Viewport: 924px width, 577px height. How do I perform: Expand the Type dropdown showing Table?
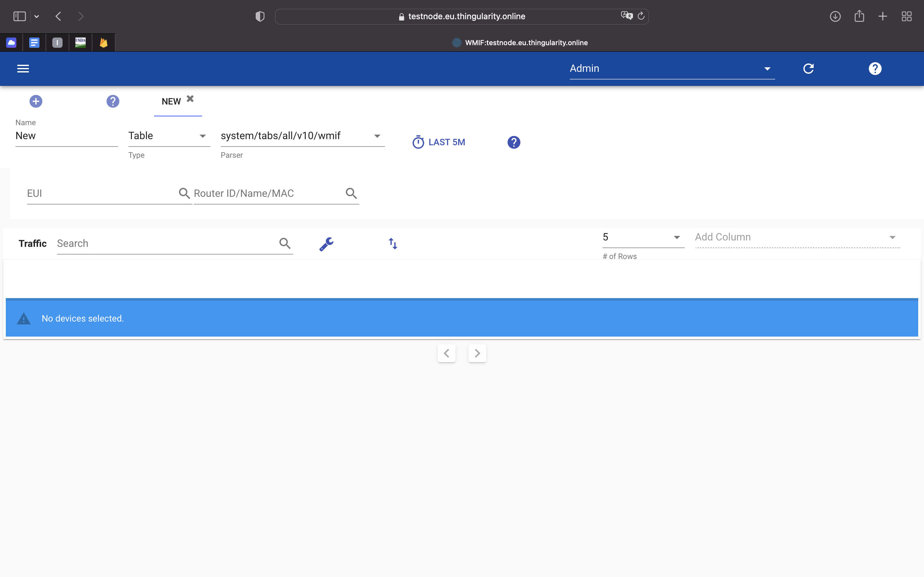169,136
